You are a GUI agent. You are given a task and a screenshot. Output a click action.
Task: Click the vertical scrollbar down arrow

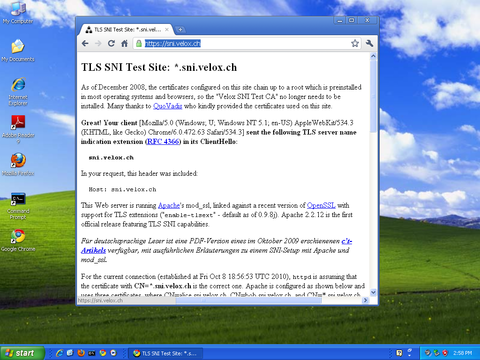373,292
